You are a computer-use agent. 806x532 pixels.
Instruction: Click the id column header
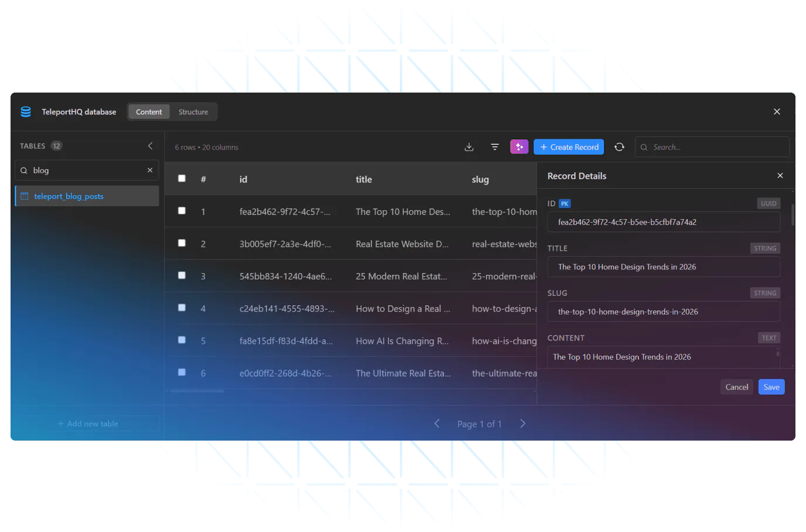[x=243, y=179]
